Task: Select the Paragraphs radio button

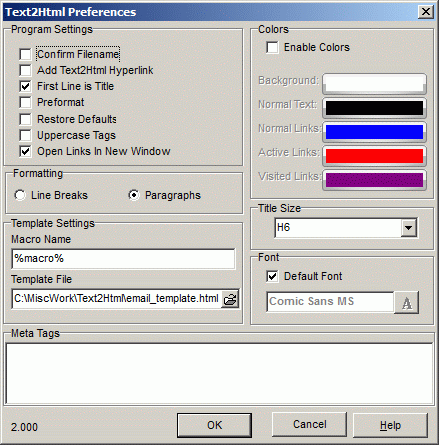Action: click(134, 195)
